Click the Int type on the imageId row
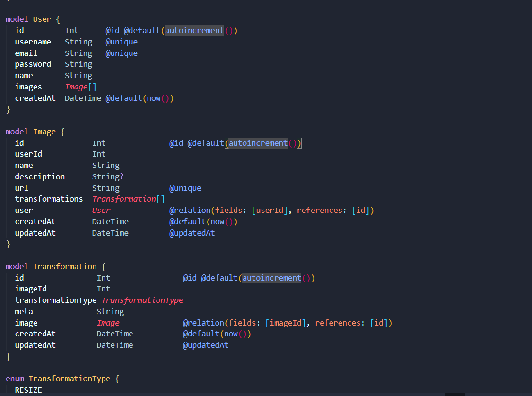The image size is (532, 396). pos(104,289)
